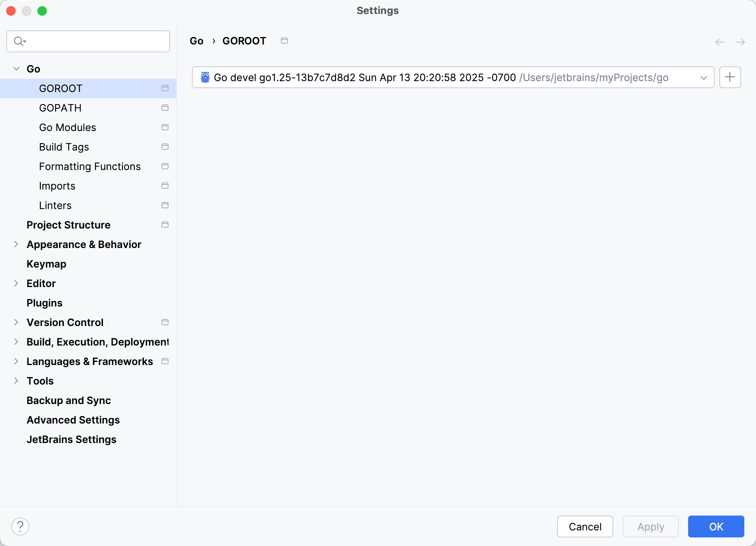Expand the Tools section

tap(16, 381)
